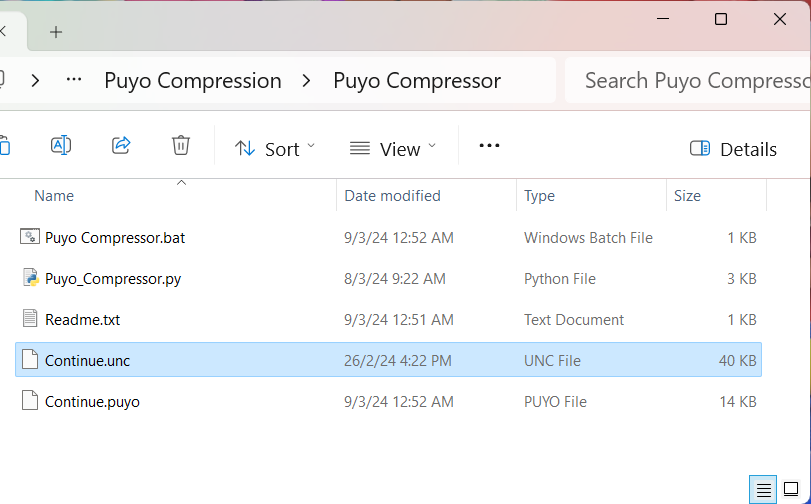
Task: Open the See more ellipsis toolbar menu
Action: tap(489, 146)
